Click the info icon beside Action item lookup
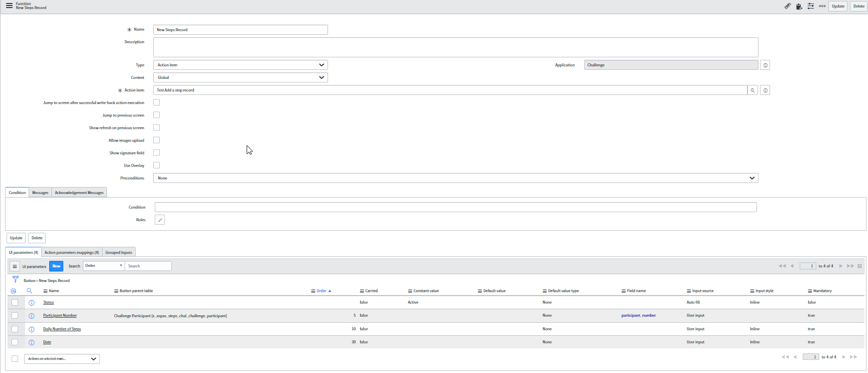868x373 pixels. point(765,90)
